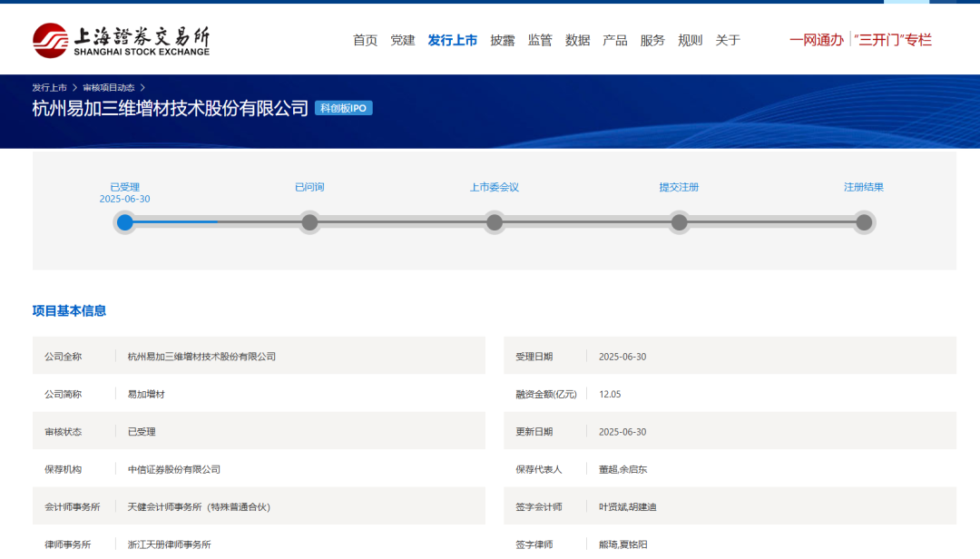The image size is (980, 559).
Task: Click the 上市委会议 timeline step dot
Action: [x=495, y=222]
